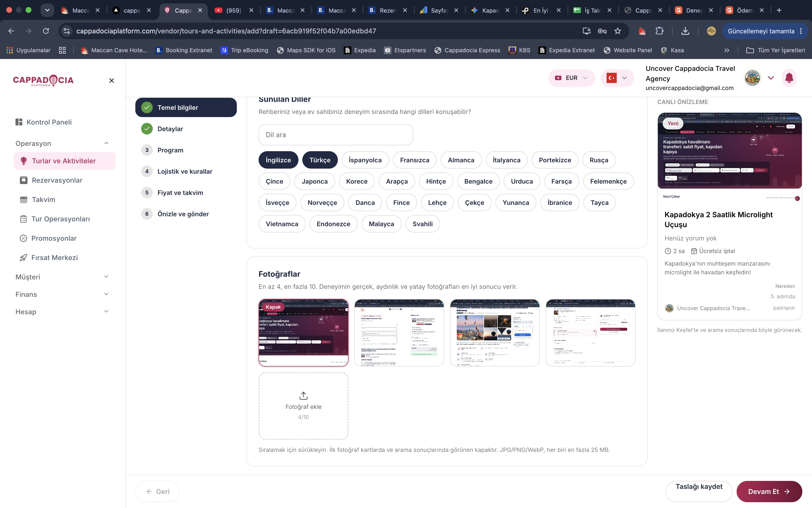Image resolution: width=812 pixels, height=508 pixels.
Task: Select the Almanca language chip
Action: click(x=461, y=160)
